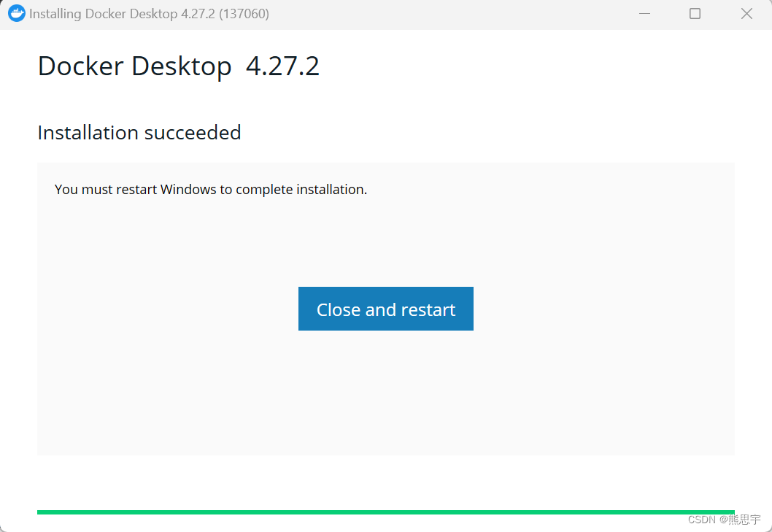772x532 pixels.
Task: Click the Close and restart button
Action: pyautogui.click(x=385, y=309)
